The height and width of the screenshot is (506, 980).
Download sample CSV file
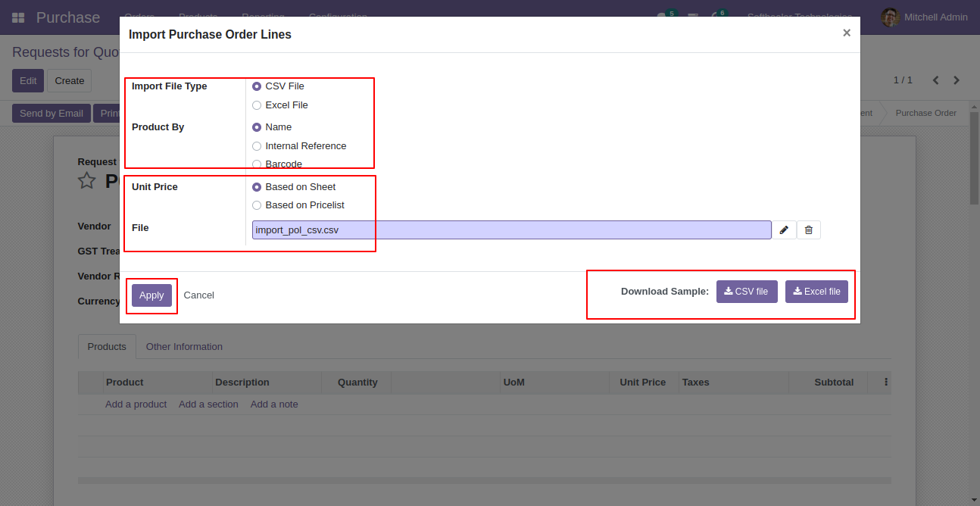click(747, 292)
